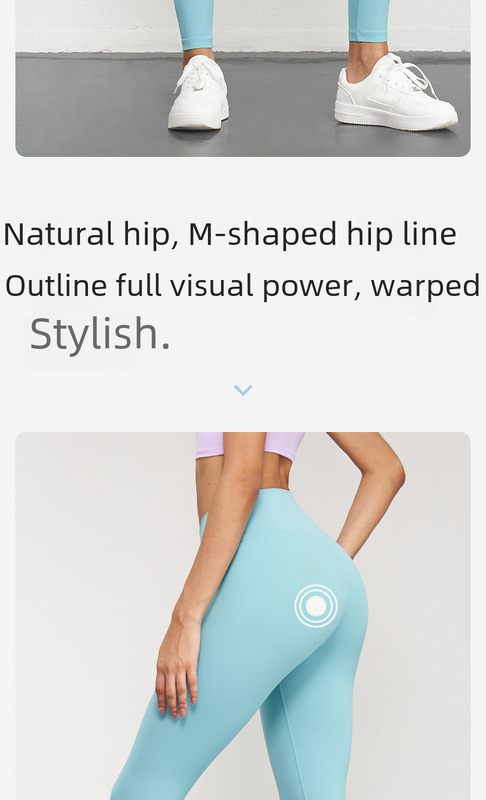Open the top sneakers product photo
Viewport: 486px width, 800px height.
tap(243, 78)
